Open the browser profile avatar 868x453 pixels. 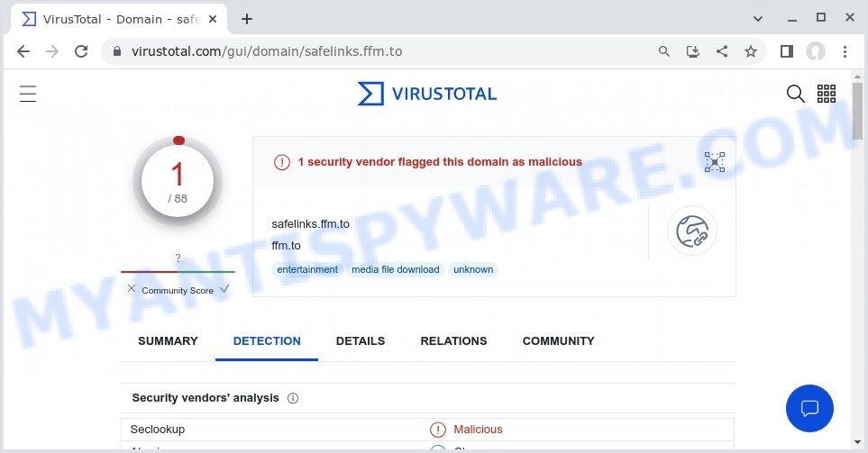coord(816,51)
